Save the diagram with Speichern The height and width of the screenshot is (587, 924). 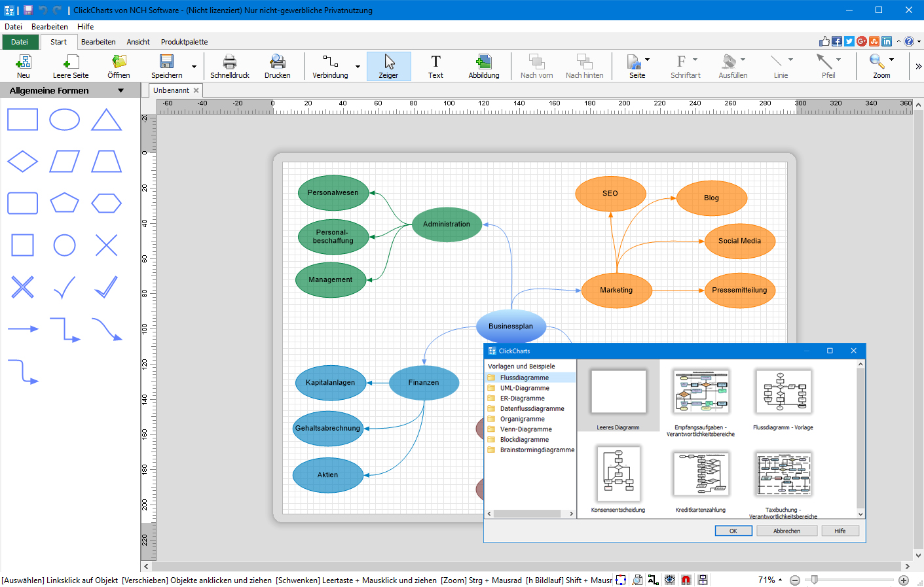pyautogui.click(x=167, y=67)
